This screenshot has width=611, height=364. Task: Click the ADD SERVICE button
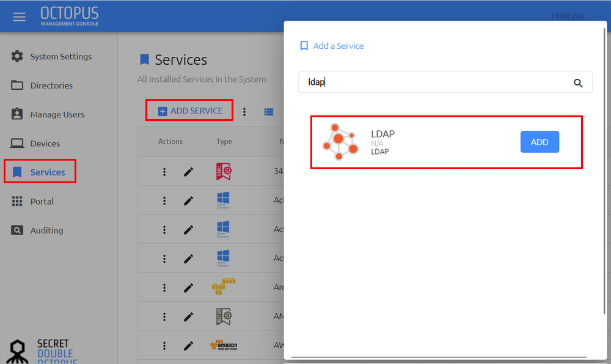click(x=190, y=110)
